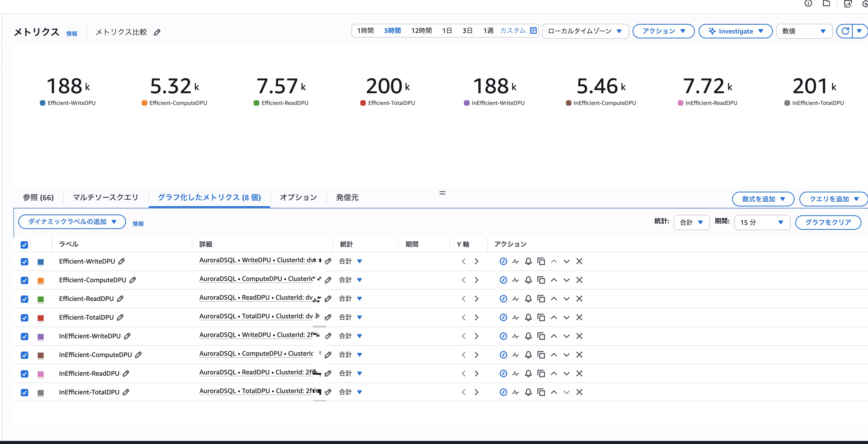The height and width of the screenshot is (444, 868).
Task: Click the orange color swatch for Efficient-ComputeDPU
Action: click(41, 280)
